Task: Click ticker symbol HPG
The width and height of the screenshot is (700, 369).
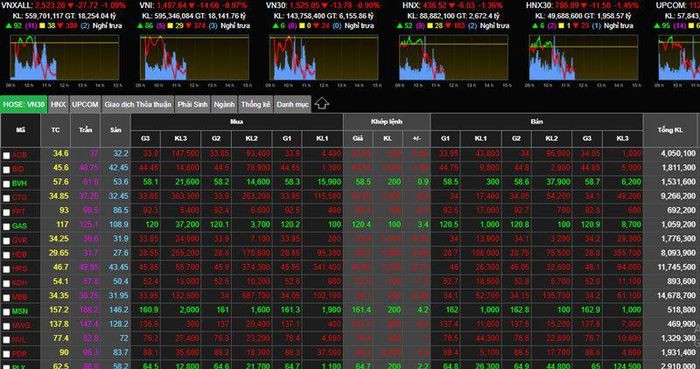Action: pos(20,269)
